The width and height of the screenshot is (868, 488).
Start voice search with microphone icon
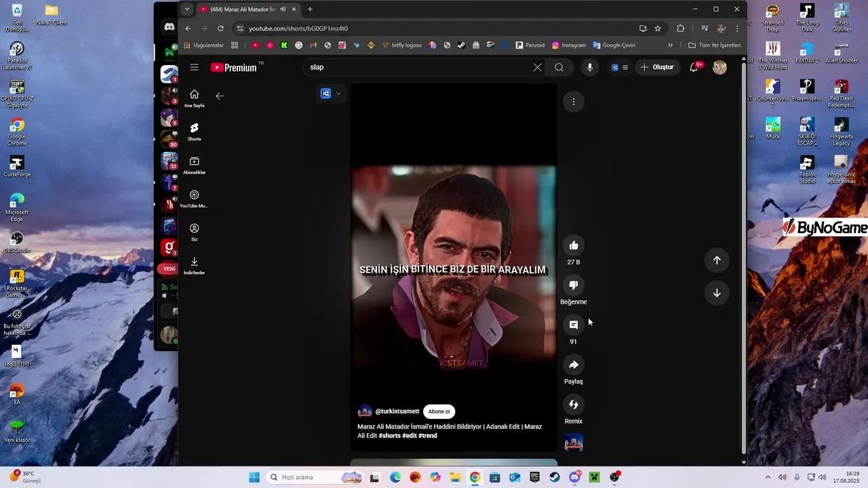point(590,67)
